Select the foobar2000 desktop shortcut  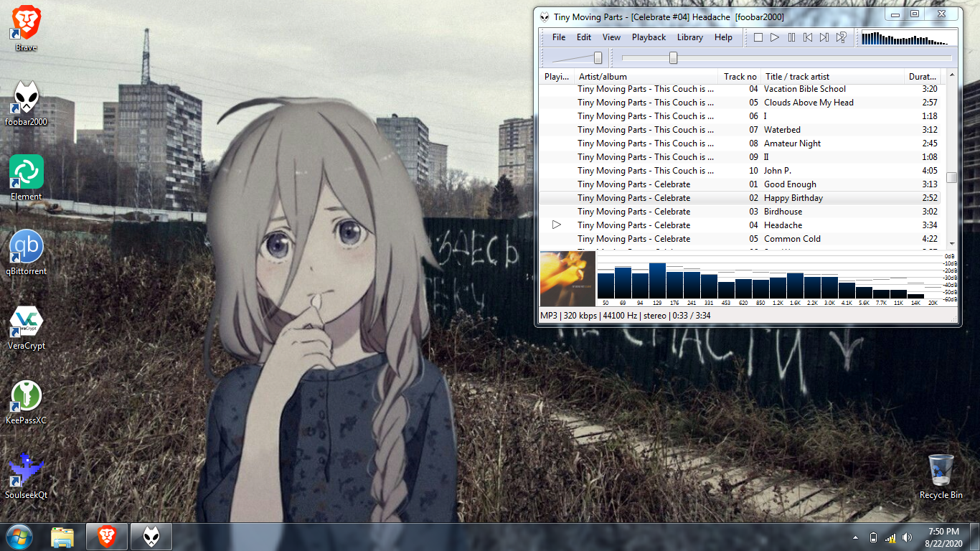27,104
